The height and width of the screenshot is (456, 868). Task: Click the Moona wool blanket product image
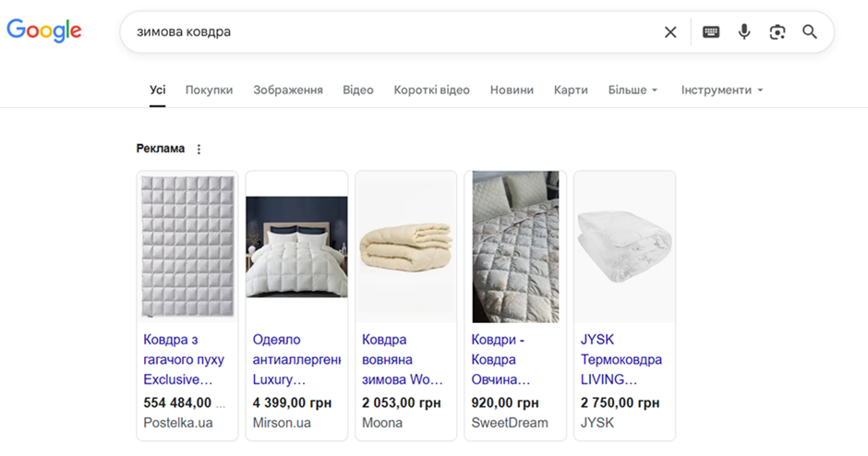click(406, 246)
